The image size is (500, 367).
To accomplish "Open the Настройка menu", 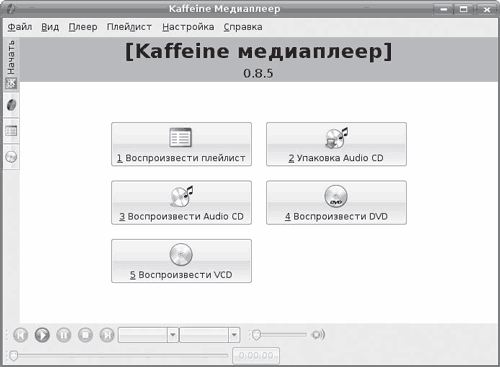I will pos(188,27).
